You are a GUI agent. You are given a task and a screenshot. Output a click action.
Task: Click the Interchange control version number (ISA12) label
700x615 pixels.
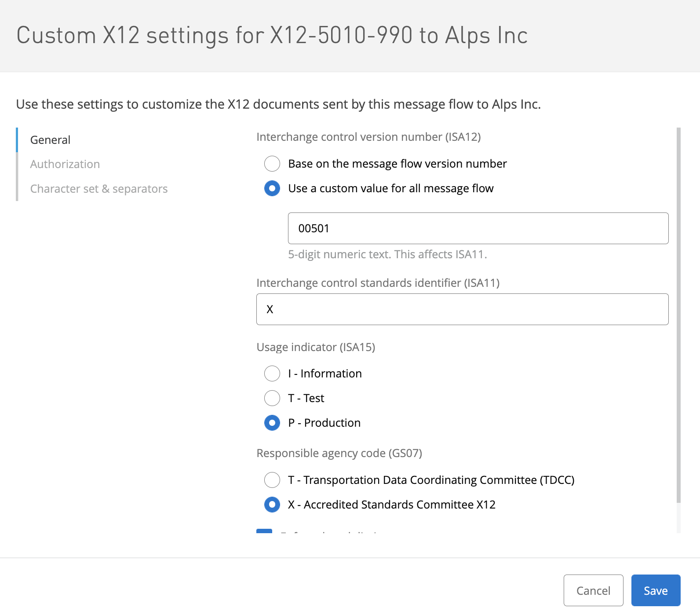[368, 137]
